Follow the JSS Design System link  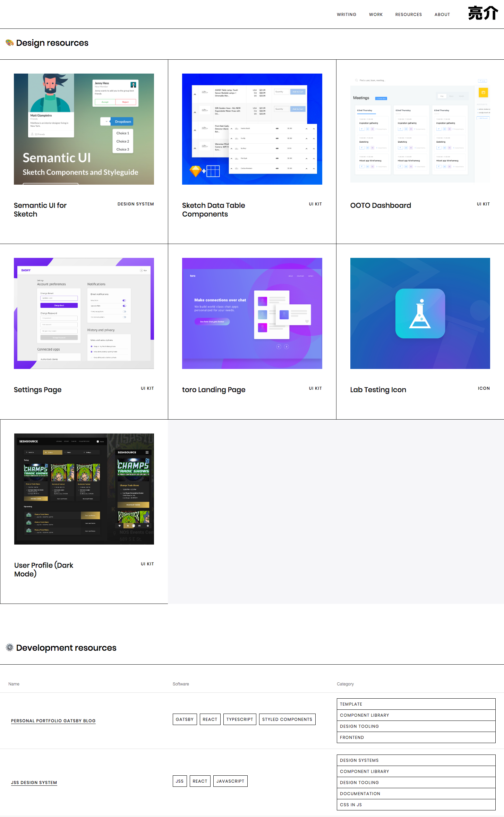34,782
